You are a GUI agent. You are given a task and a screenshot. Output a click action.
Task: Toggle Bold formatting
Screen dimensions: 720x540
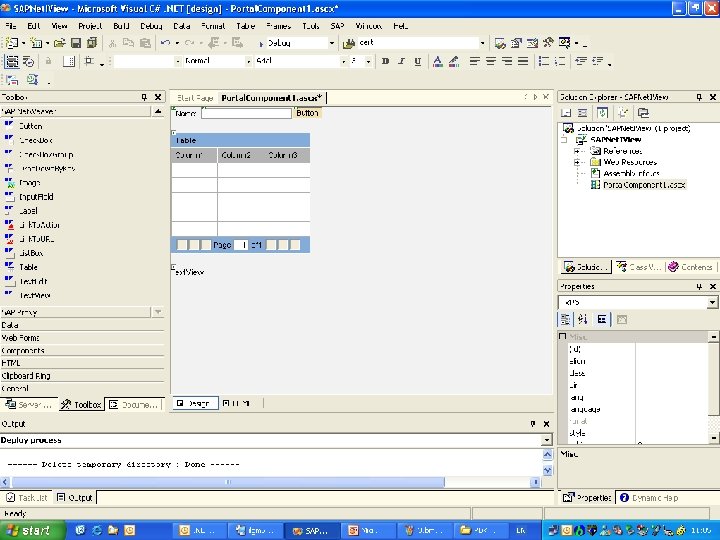pos(385,61)
